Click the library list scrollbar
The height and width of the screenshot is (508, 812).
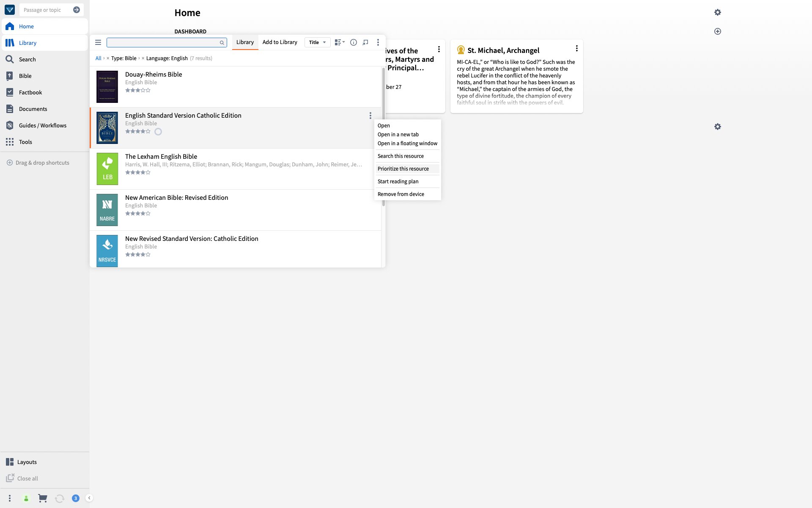point(384,136)
